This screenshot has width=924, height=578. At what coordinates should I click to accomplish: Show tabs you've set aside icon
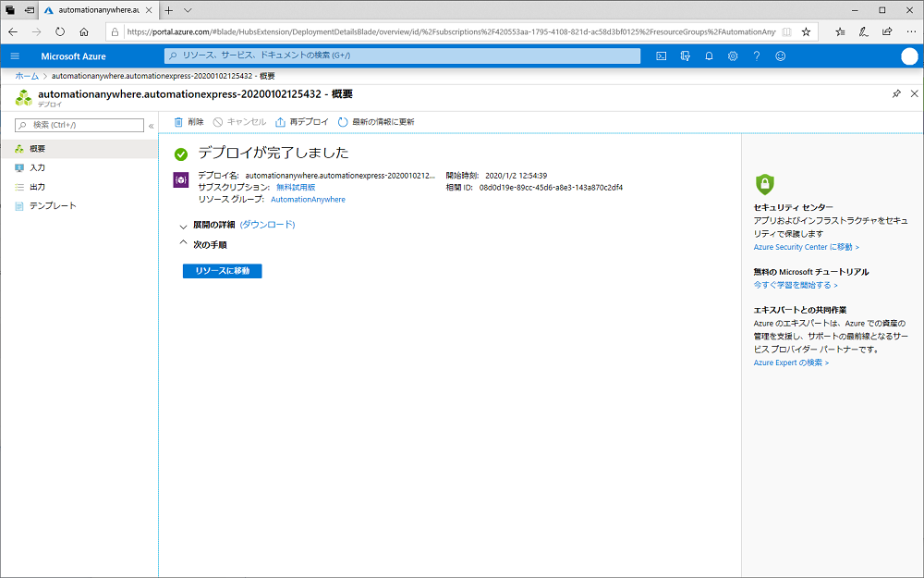coord(10,10)
